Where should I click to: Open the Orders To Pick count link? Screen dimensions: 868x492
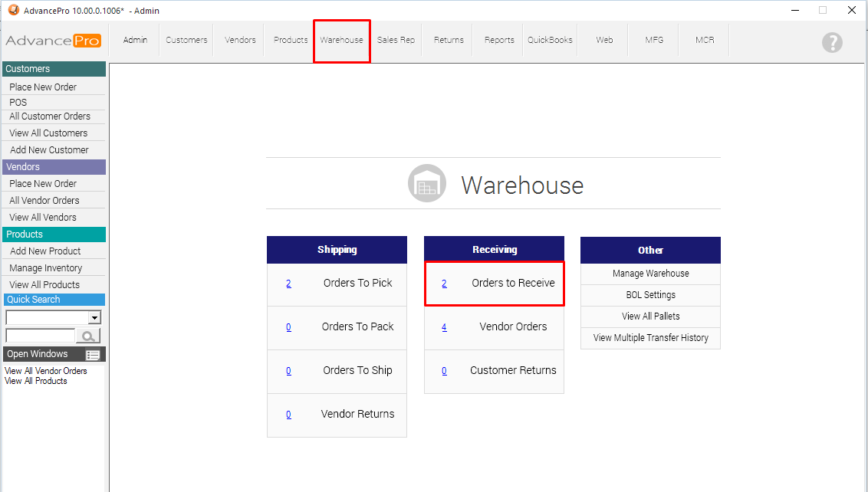click(288, 284)
